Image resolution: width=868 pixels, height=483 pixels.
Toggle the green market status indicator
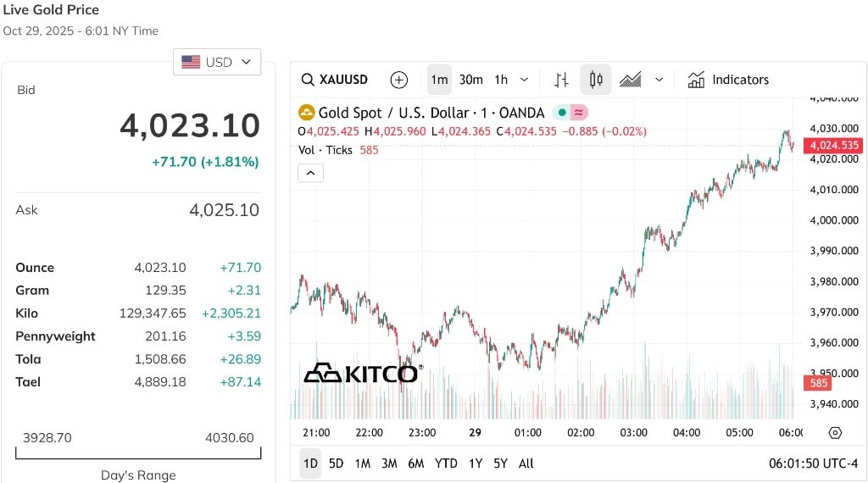[562, 113]
